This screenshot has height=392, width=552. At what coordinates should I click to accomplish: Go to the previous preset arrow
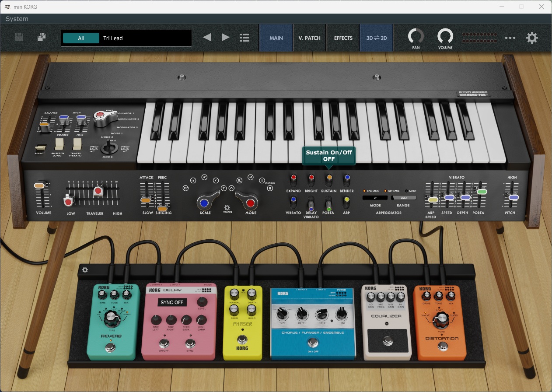coord(207,38)
